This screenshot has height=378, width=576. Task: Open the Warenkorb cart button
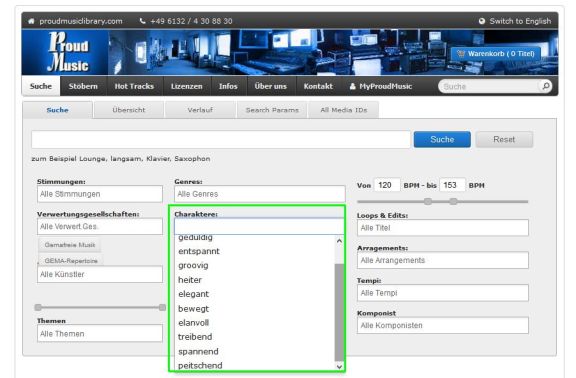496,54
